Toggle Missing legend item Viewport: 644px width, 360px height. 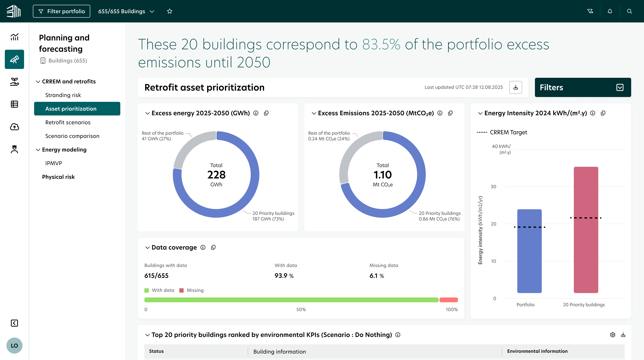click(x=191, y=290)
